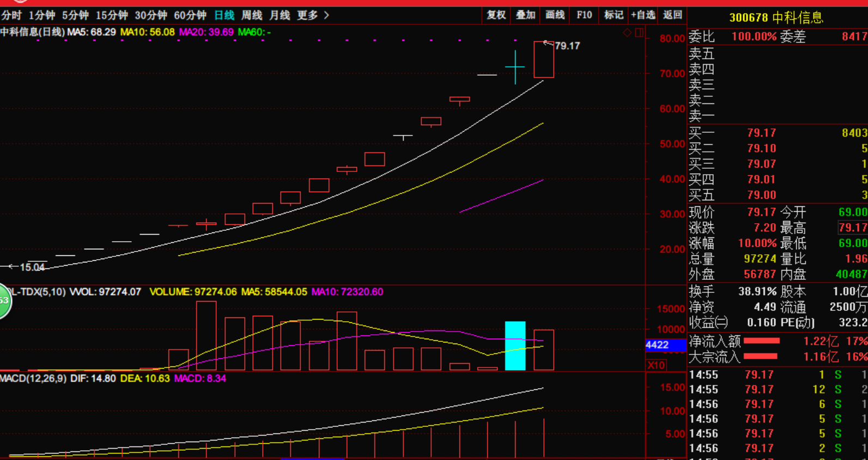868x460 pixels.
Task: Select the 日线 daily chart tab
Action: (x=224, y=15)
